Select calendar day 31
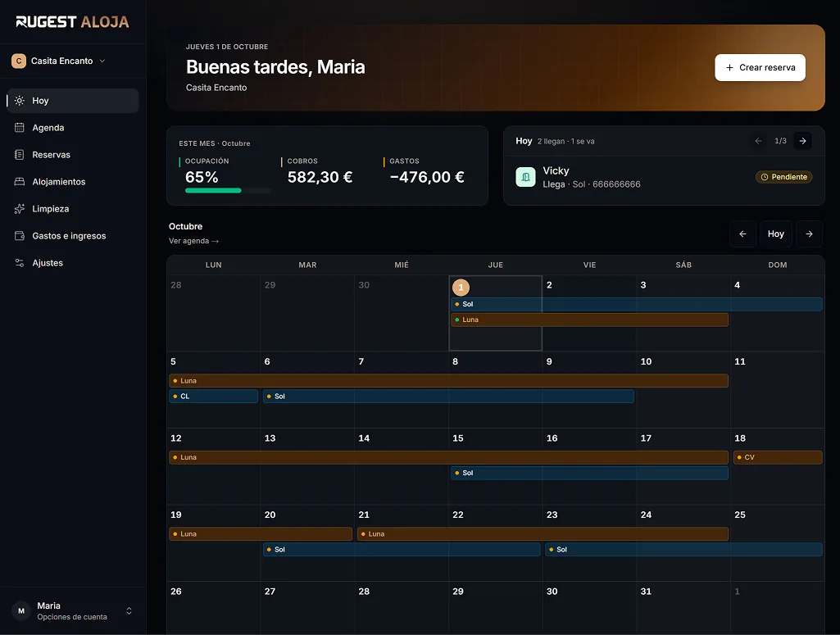840x635 pixels. coord(646,592)
